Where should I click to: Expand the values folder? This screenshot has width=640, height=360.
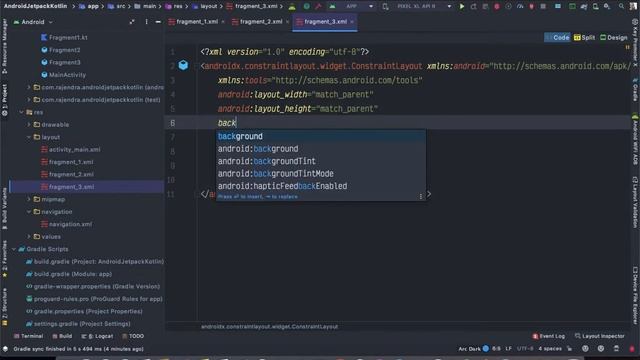point(29,237)
